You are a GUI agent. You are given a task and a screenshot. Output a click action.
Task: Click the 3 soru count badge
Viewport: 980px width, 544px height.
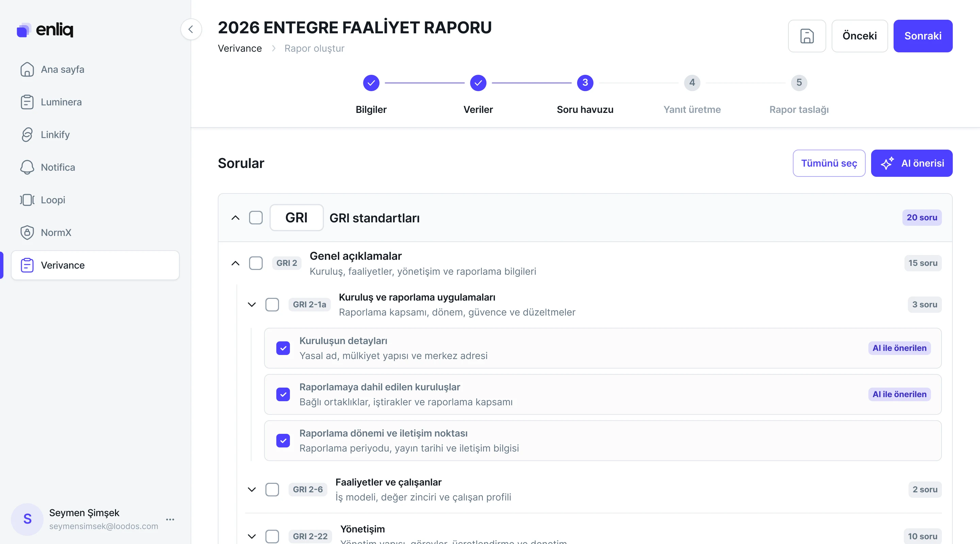(925, 305)
